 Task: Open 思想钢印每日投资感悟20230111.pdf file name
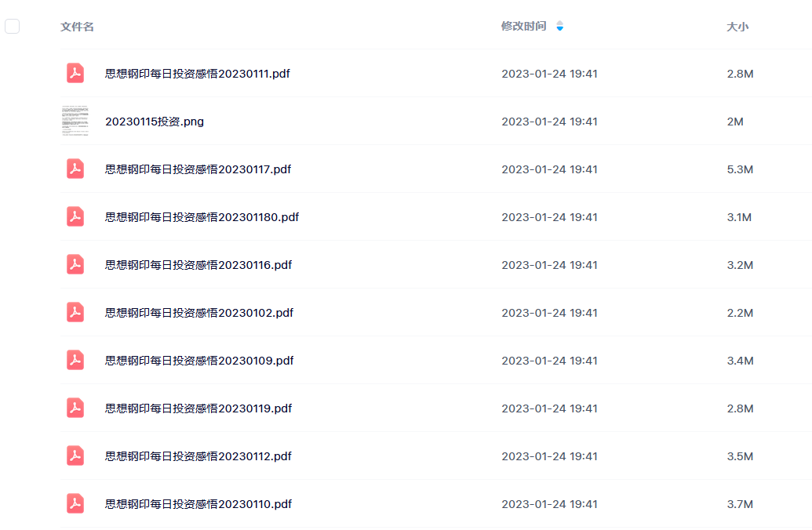click(197, 74)
